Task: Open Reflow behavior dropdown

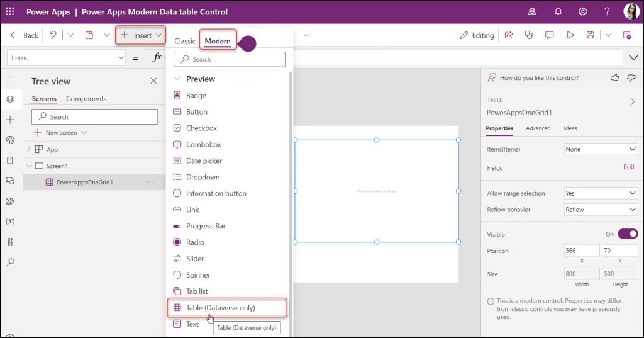Action: [601, 210]
